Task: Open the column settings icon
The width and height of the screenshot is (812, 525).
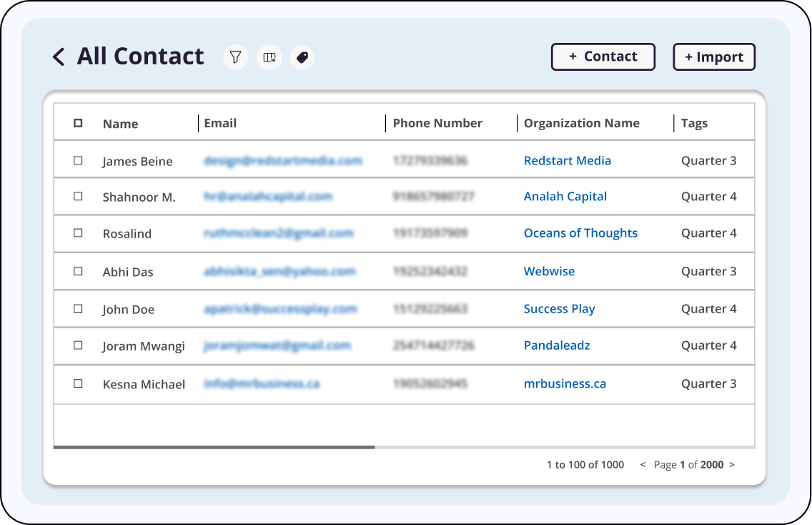Action: (269, 57)
